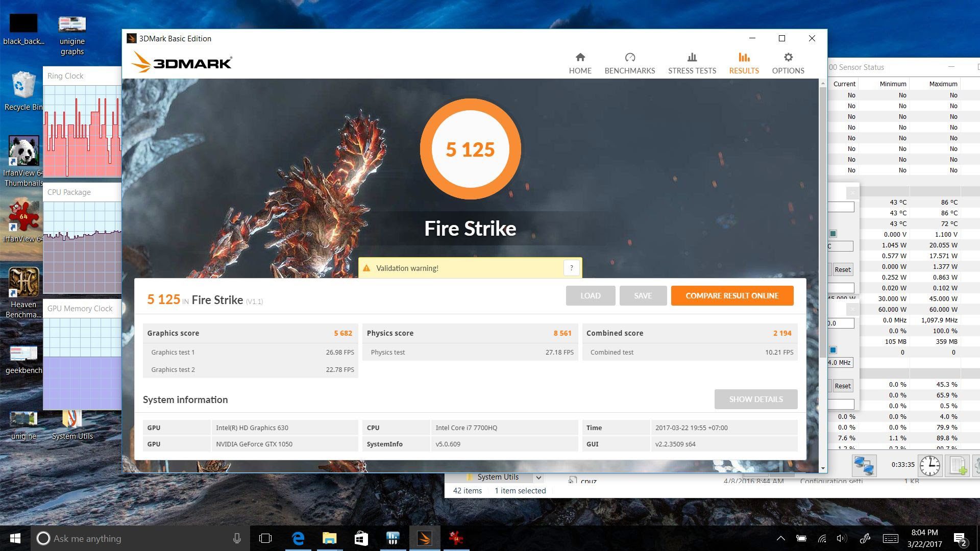Image resolution: width=980 pixels, height=551 pixels.
Task: Click the upper Reset button in graph settings
Action: tap(842, 269)
